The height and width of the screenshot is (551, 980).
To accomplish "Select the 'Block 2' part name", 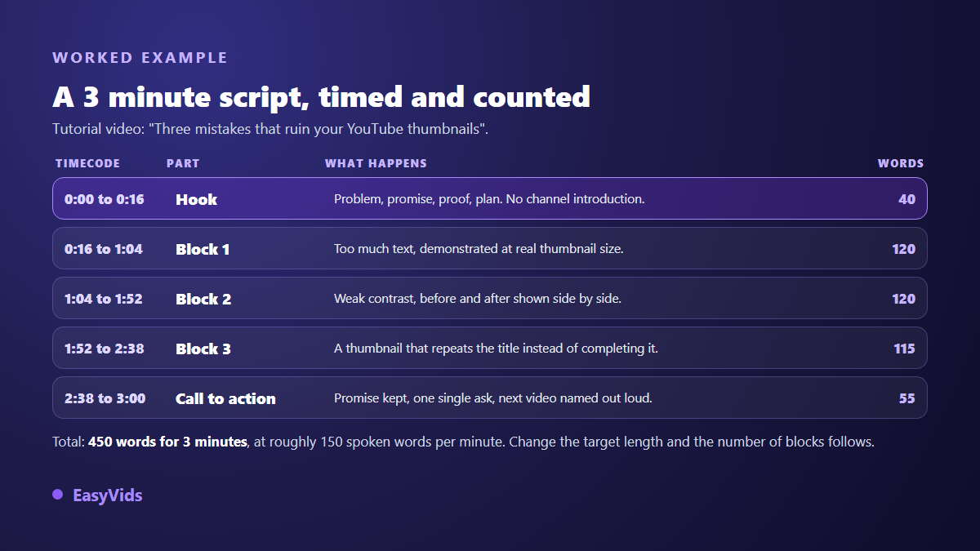I will tap(203, 299).
